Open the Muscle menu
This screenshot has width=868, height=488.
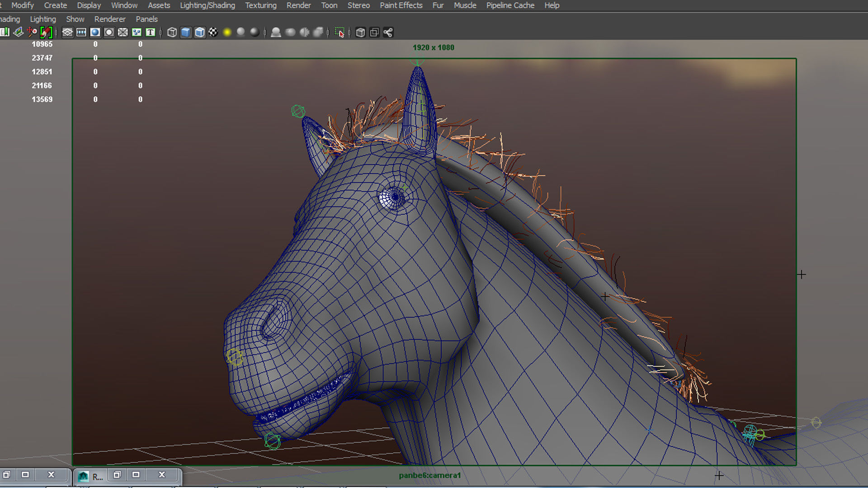click(x=465, y=5)
